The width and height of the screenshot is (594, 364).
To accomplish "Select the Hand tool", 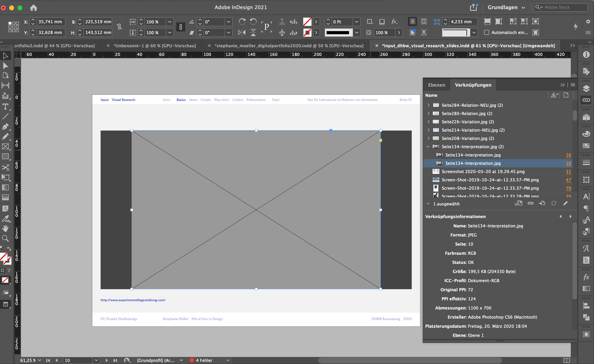I will pyautogui.click(x=6, y=228).
